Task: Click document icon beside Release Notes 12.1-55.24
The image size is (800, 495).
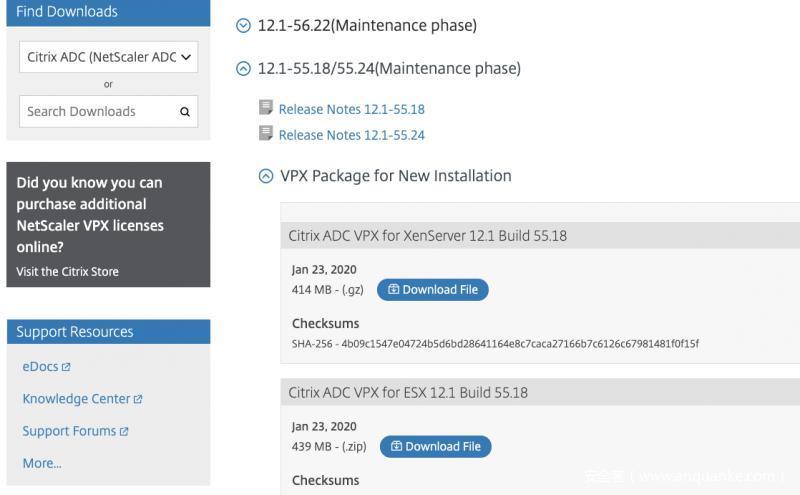Action: [266, 134]
